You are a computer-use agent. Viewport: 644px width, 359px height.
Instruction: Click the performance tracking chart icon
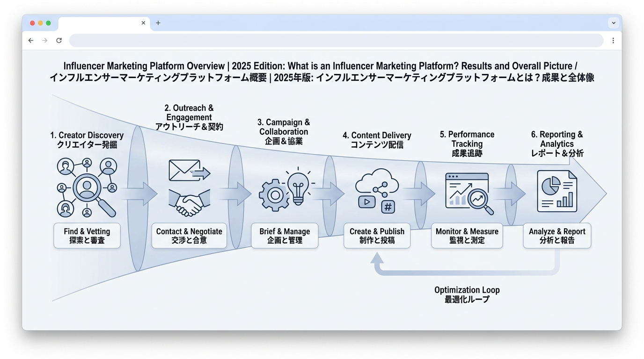468,194
